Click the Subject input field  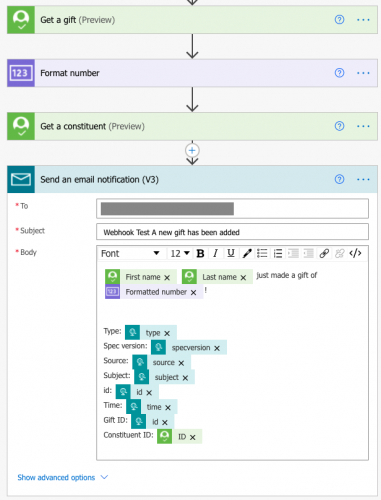click(x=232, y=232)
